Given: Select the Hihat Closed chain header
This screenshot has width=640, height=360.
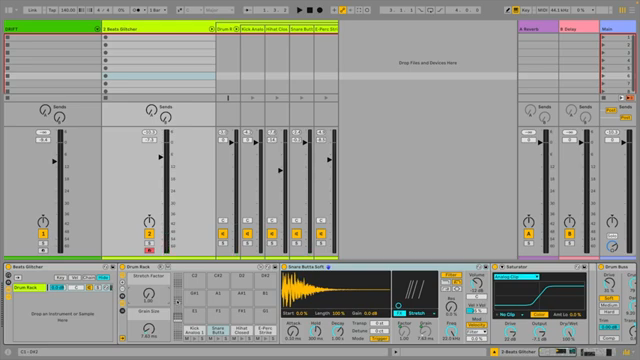Looking at the screenshot, I should coord(277,29).
